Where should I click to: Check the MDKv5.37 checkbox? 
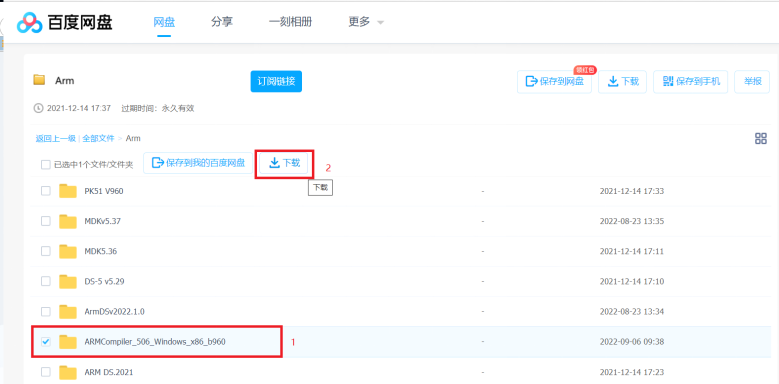pos(45,221)
